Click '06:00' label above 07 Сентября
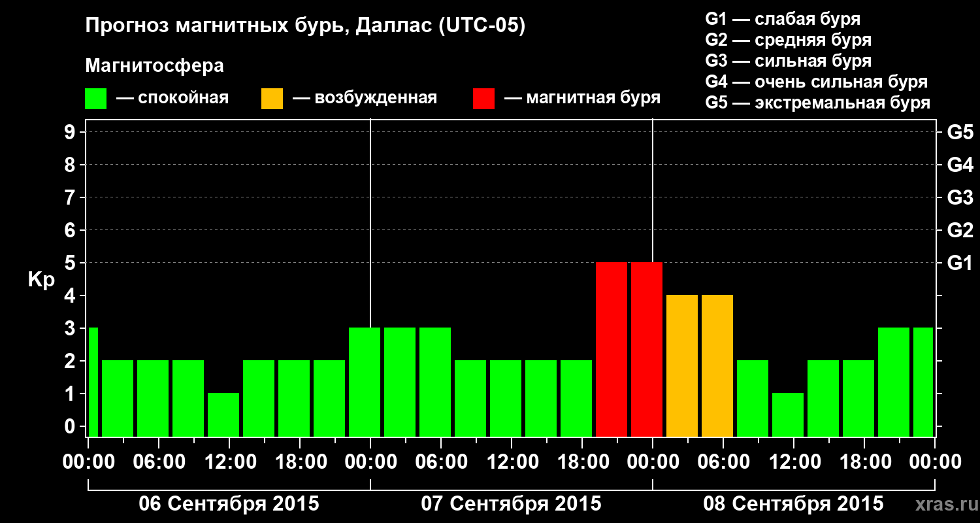Viewport: 980px width, 523px height. pos(441,462)
